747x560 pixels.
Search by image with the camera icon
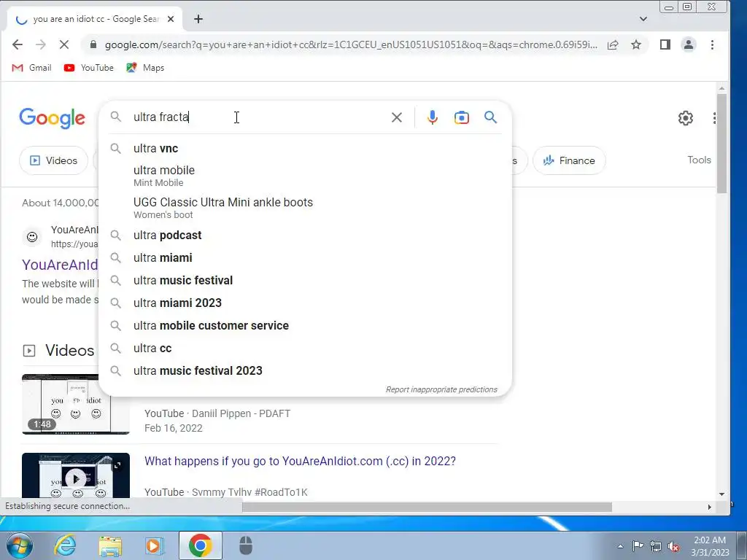pos(461,117)
